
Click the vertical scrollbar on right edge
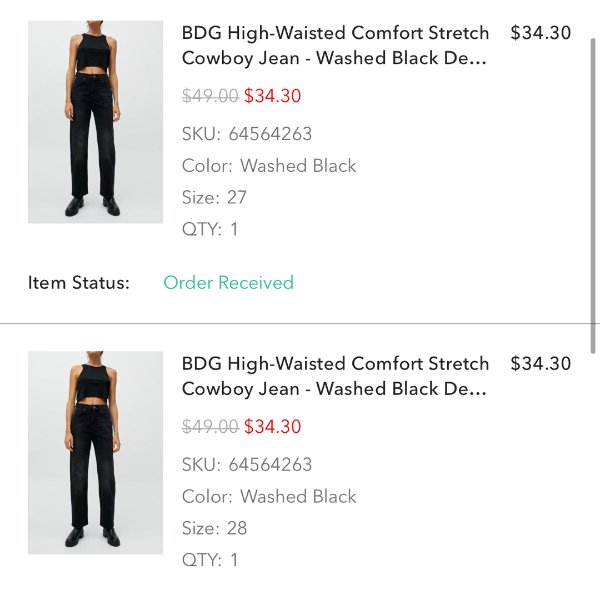[593, 195]
